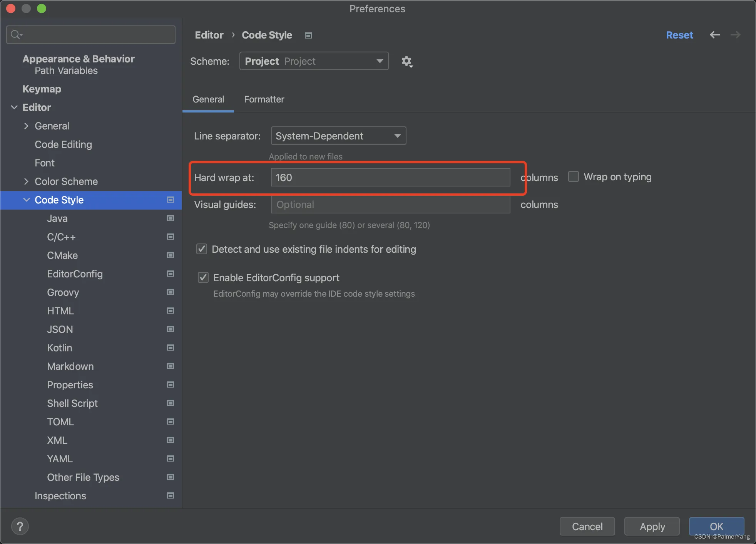Screen dimensions: 756x544
Task: Click the scheme settings gear icon
Action: click(x=407, y=61)
